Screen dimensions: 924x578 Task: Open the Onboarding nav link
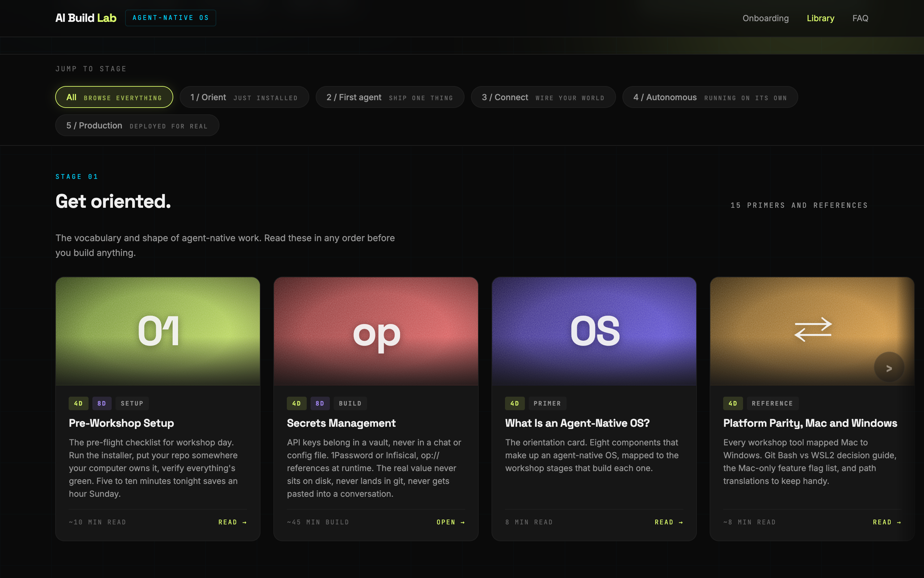pos(765,18)
